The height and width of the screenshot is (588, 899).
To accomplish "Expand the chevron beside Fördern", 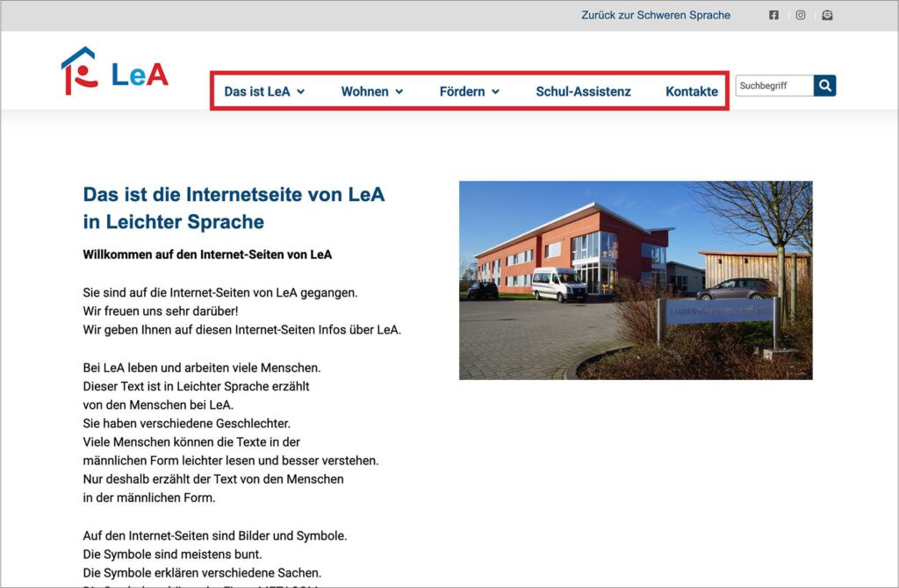I will [x=495, y=91].
